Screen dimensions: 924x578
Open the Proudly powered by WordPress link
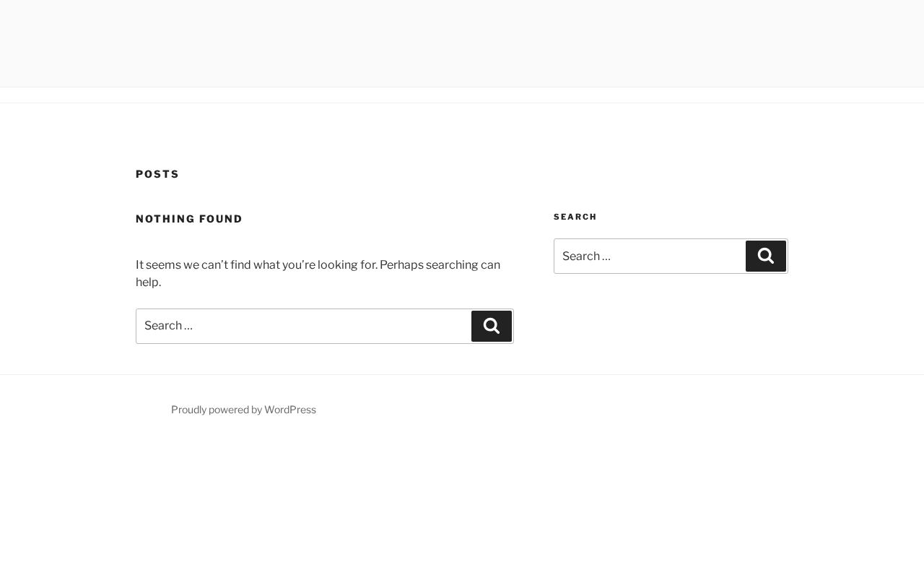pyautogui.click(x=243, y=410)
